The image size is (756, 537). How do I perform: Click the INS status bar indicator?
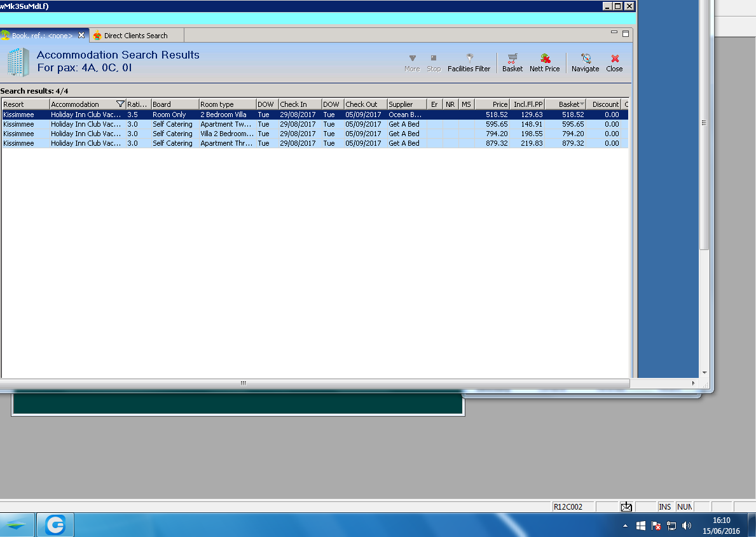(665, 506)
